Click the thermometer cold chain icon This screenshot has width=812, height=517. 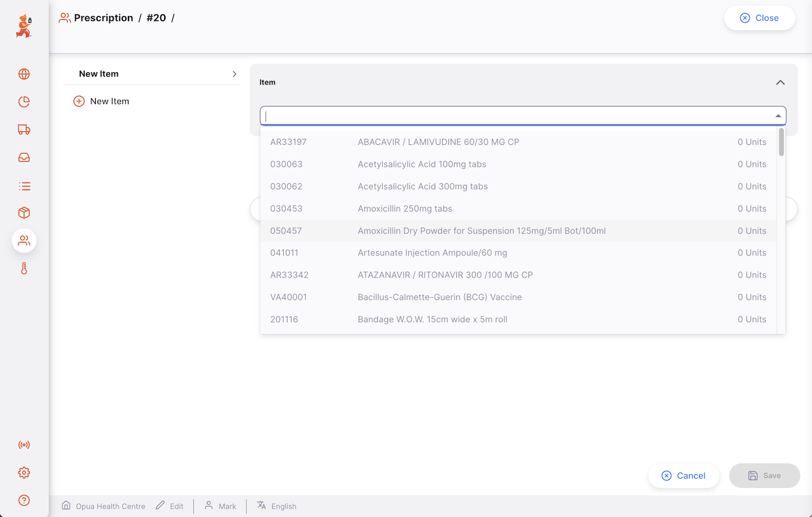pos(24,268)
